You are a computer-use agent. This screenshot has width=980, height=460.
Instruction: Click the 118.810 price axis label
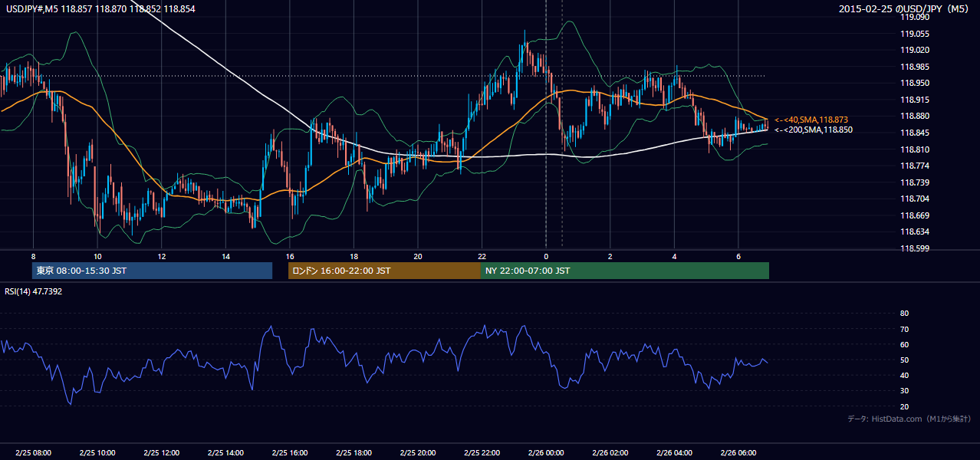(x=916, y=149)
